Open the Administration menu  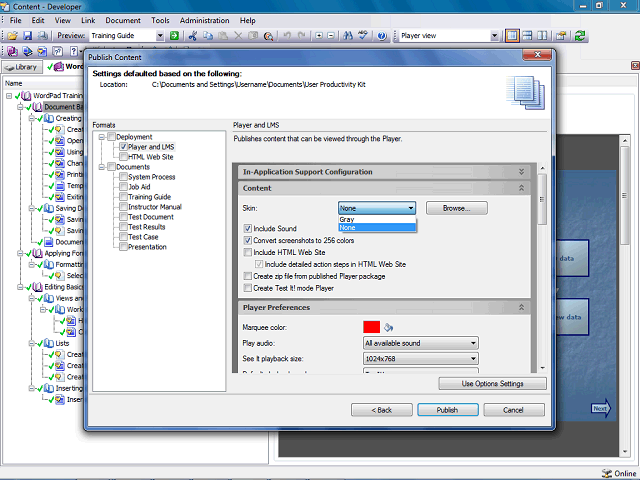pyautogui.click(x=204, y=20)
